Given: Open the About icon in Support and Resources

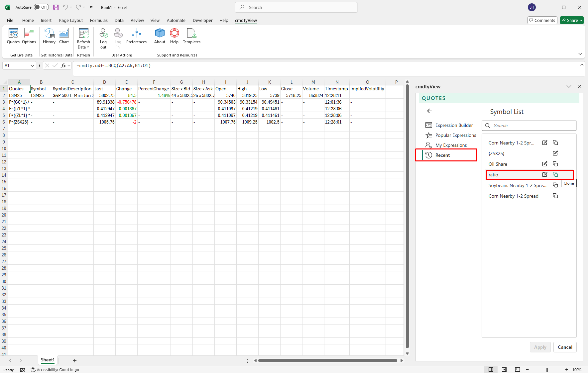Looking at the screenshot, I should 160,37.
